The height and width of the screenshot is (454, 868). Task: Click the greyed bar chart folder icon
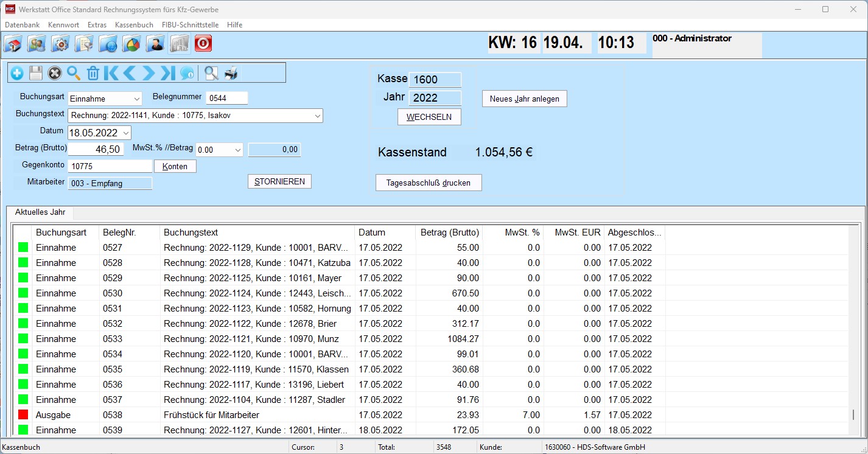coord(180,44)
